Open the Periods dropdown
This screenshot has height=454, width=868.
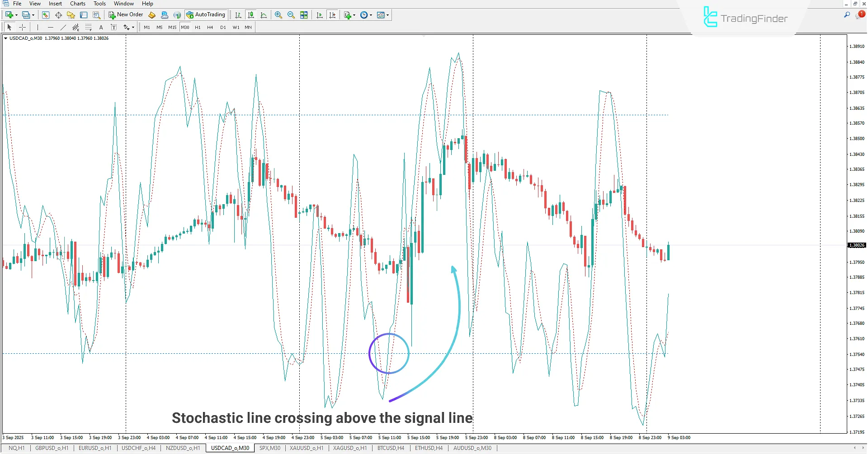[365, 14]
